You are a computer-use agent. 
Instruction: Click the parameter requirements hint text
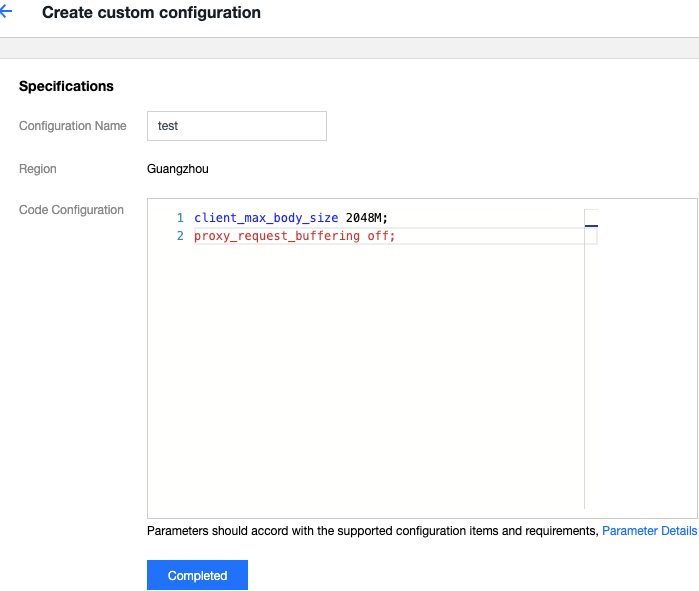372,531
